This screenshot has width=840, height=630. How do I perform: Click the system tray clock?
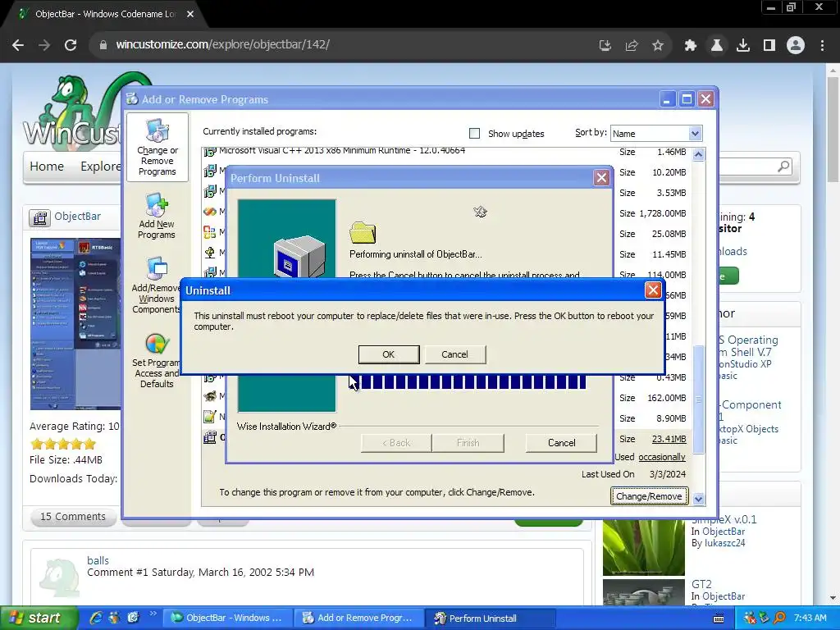(810, 618)
